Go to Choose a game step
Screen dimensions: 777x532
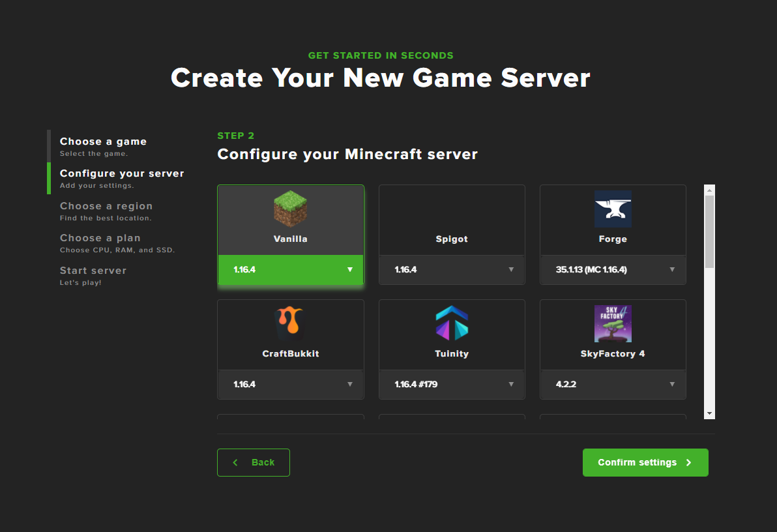[x=103, y=146]
